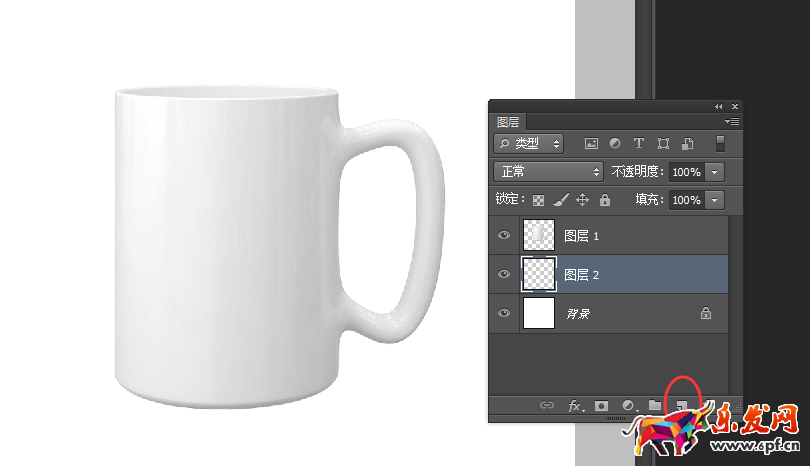The image size is (810, 466).
Task: Open the 正常 blend mode dropdown
Action: tap(548, 172)
